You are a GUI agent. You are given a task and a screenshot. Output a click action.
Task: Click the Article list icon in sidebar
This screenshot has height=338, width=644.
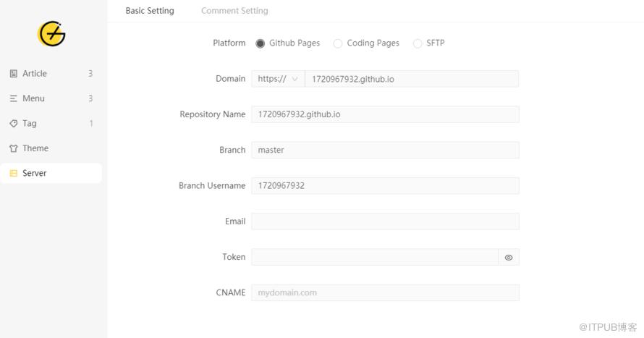tap(14, 74)
